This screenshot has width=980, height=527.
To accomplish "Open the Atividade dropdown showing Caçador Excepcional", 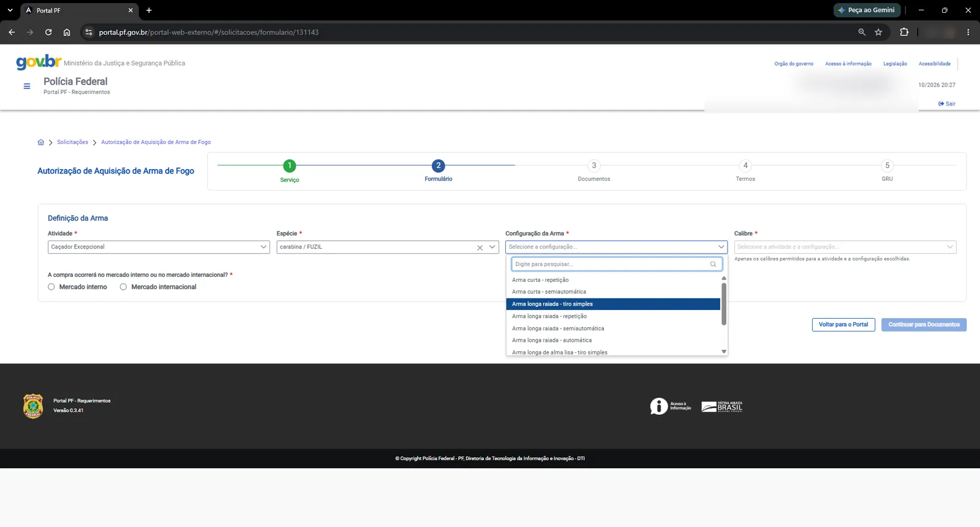I will click(x=159, y=247).
